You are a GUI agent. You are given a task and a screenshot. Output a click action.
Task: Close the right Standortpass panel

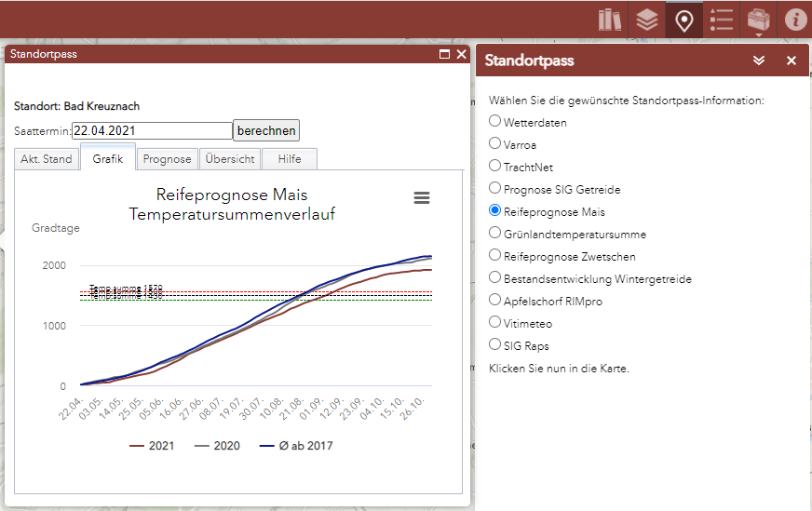(792, 61)
